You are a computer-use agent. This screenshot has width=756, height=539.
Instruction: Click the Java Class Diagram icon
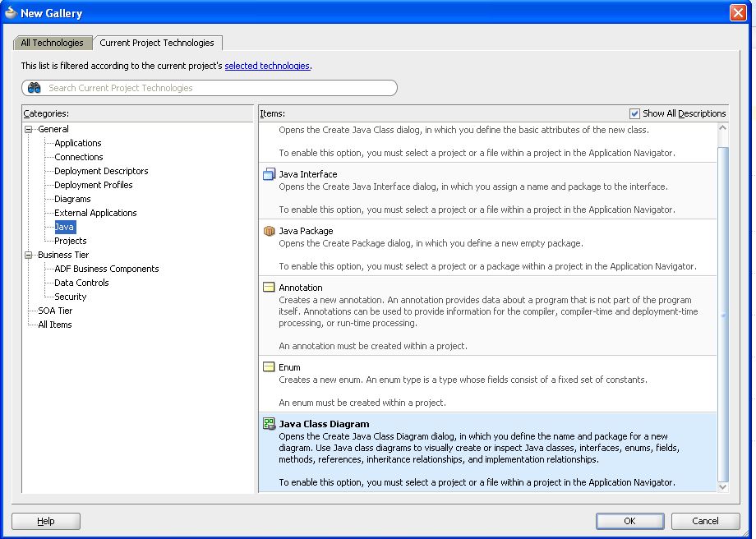(x=269, y=424)
